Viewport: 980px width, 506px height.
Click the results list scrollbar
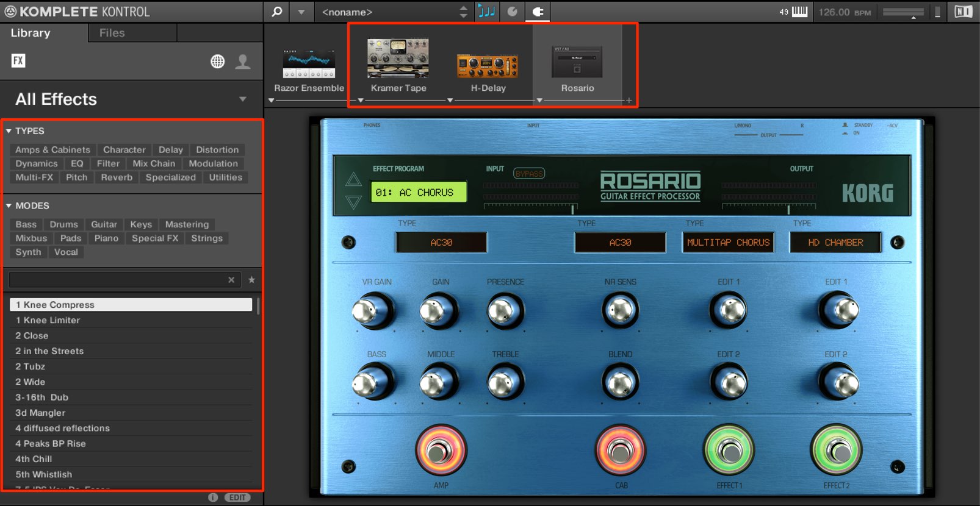coord(258,305)
